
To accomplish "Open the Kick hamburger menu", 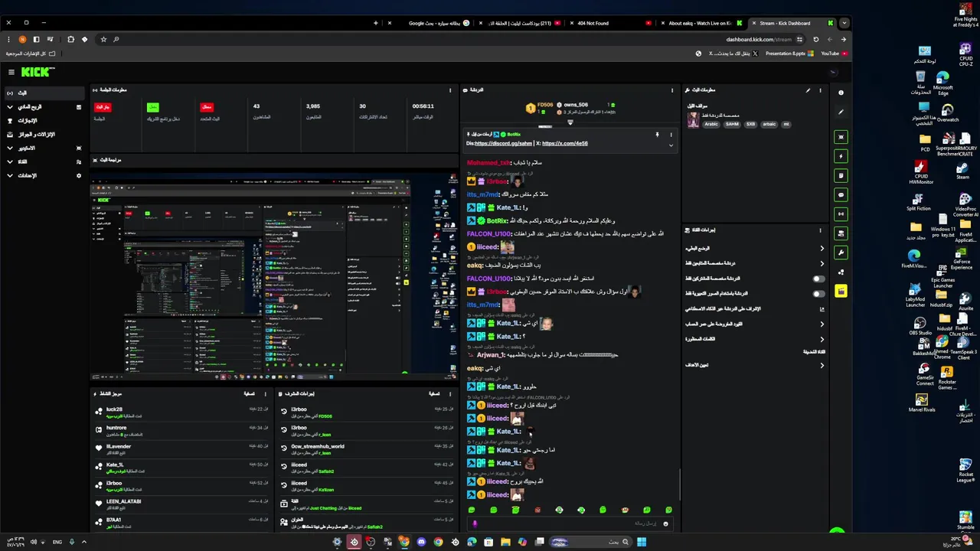I will click(11, 72).
